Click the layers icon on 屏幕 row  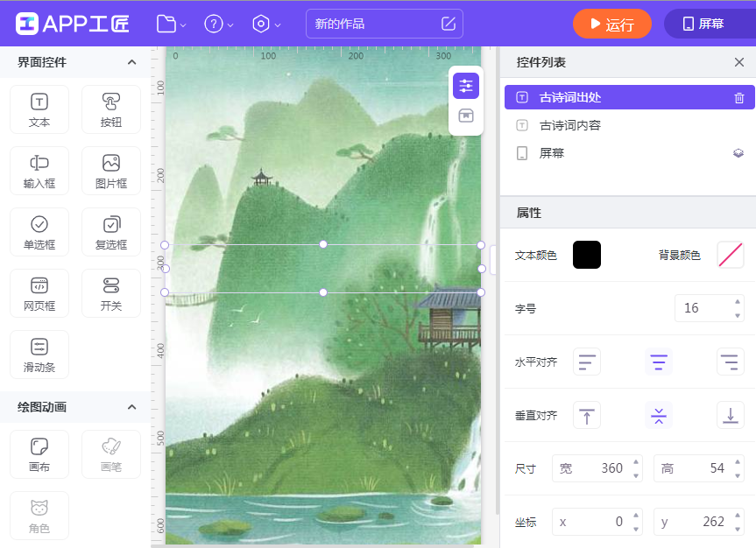pos(738,153)
